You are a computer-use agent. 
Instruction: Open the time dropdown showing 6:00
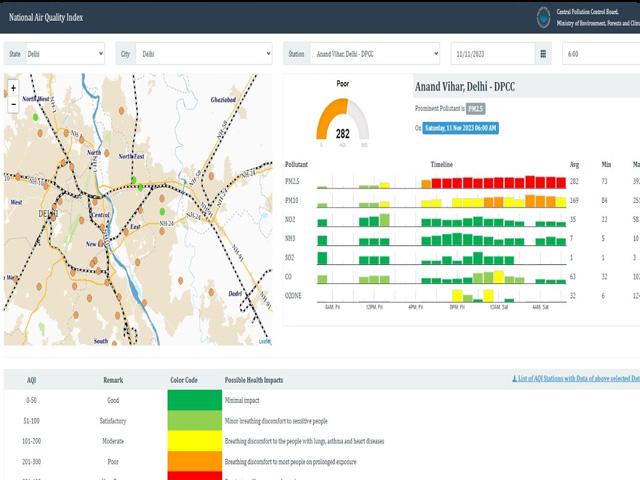pyautogui.click(x=601, y=54)
